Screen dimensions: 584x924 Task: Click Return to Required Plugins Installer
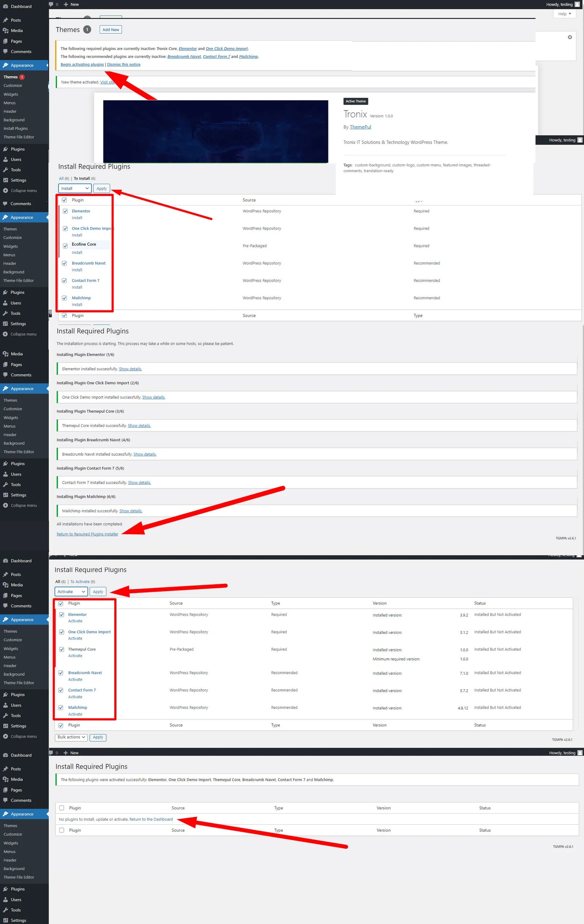point(88,534)
